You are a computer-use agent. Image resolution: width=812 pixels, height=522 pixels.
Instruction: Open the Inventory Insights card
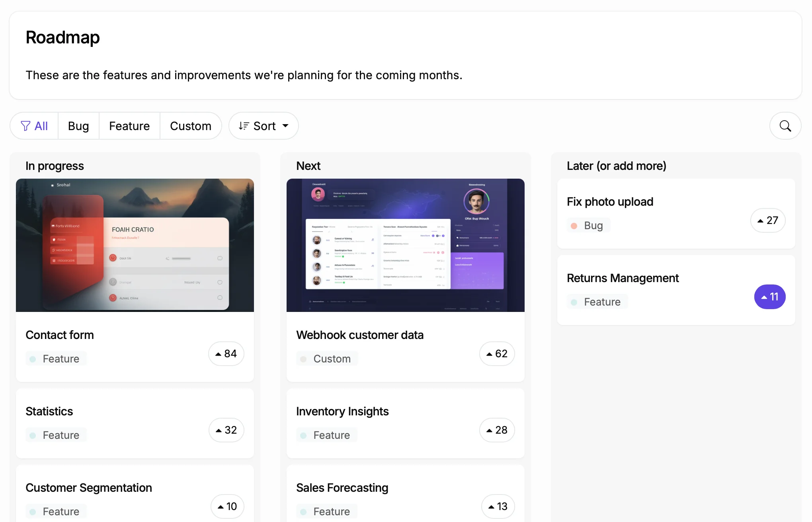(342, 411)
